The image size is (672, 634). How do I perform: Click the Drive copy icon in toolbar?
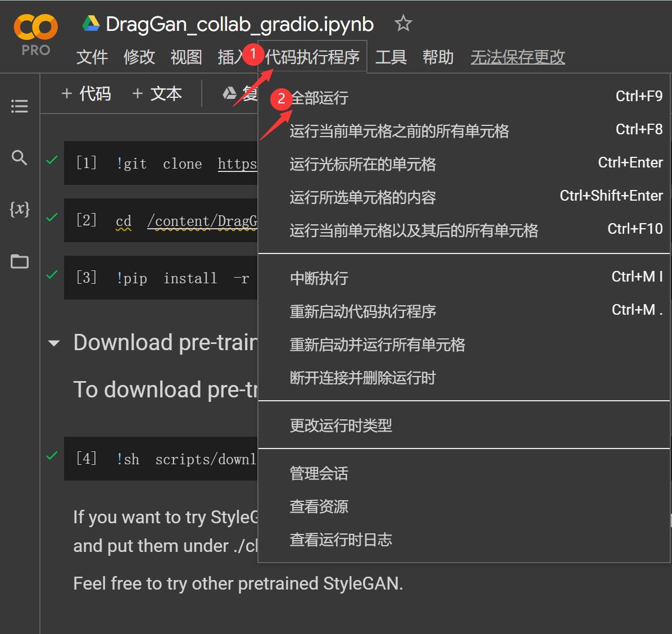(x=230, y=93)
